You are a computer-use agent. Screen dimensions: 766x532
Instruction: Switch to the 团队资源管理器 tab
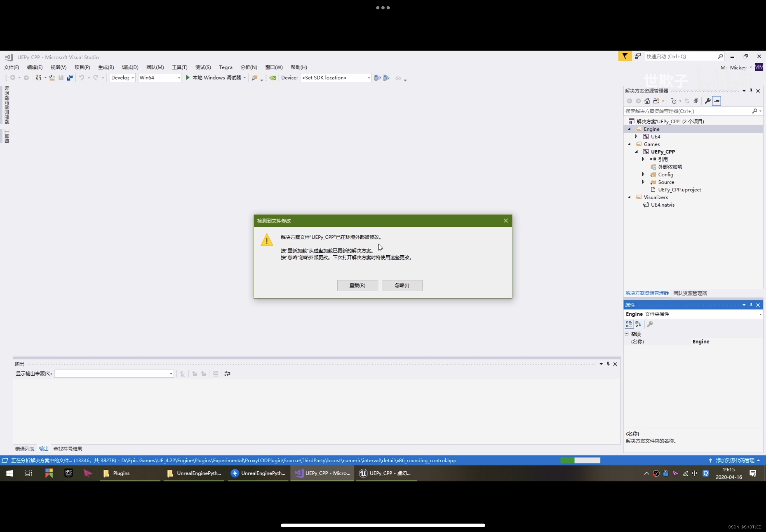(690, 293)
